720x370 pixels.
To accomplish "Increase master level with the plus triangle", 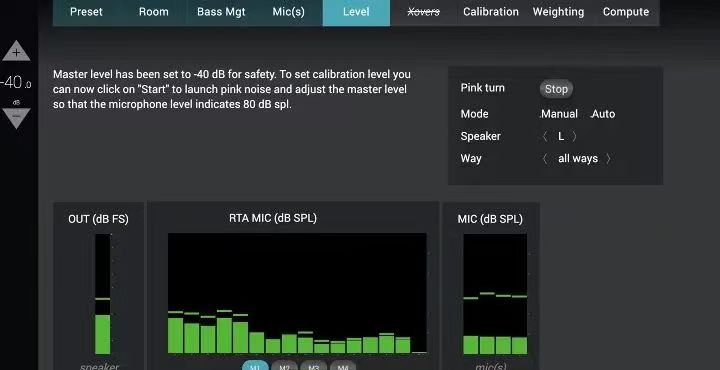I will pyautogui.click(x=16, y=51).
